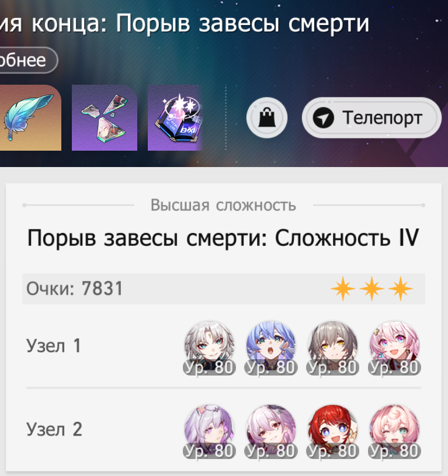Viewport: 448px width, 476px height.
Task: Click the shopping bag store icon
Action: pyautogui.click(x=267, y=117)
